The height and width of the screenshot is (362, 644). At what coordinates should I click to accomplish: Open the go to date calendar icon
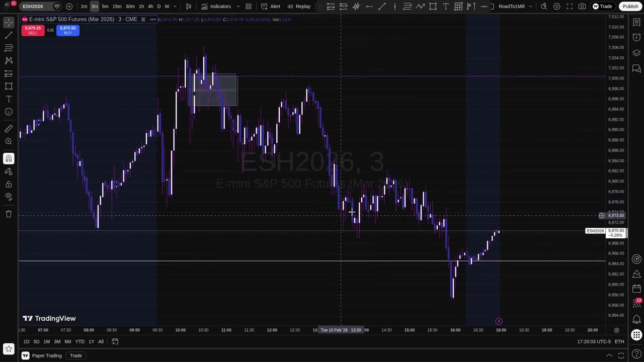pos(115,342)
